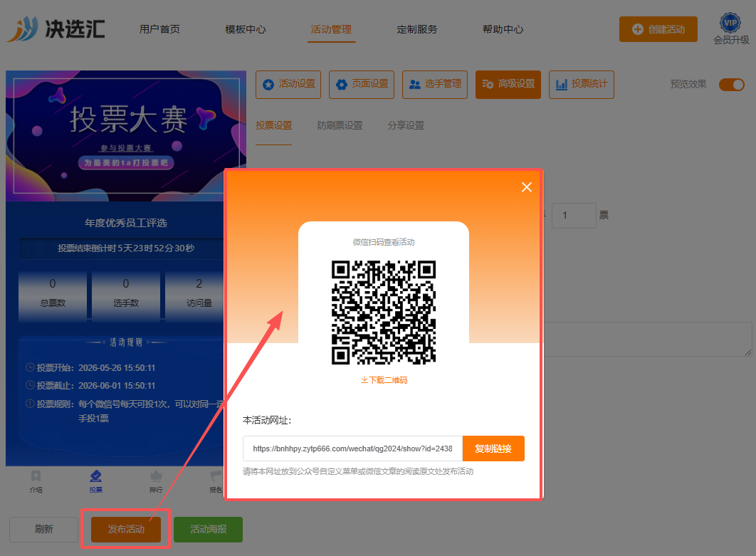Click the 发布活动 button

tap(126, 530)
